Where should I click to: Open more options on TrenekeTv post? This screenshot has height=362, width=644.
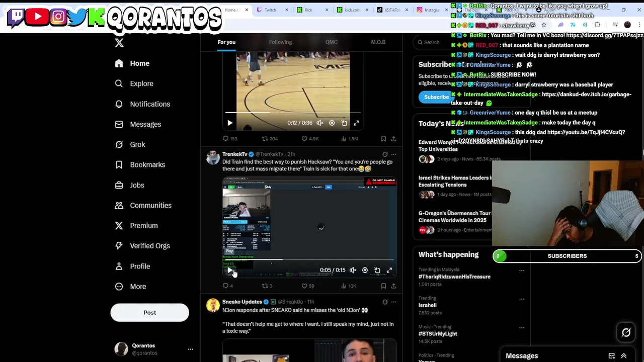point(393,154)
